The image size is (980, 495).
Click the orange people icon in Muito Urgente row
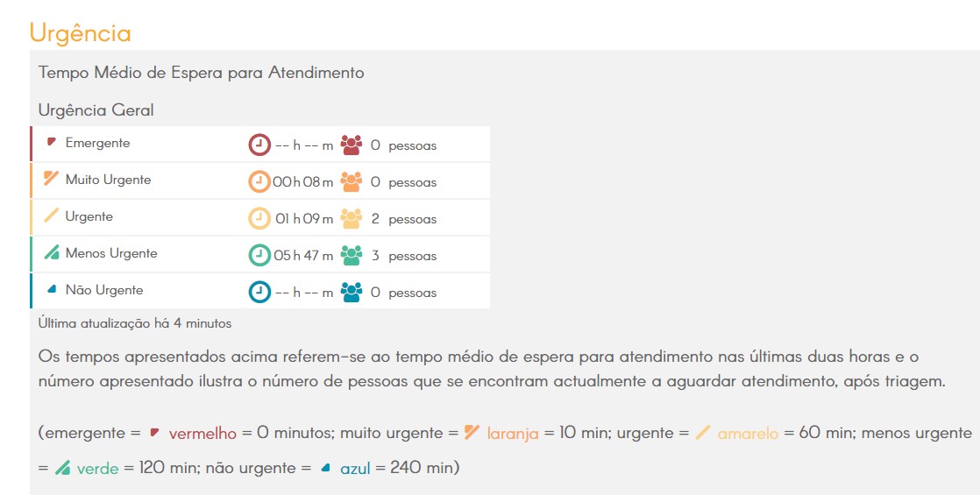click(x=352, y=182)
